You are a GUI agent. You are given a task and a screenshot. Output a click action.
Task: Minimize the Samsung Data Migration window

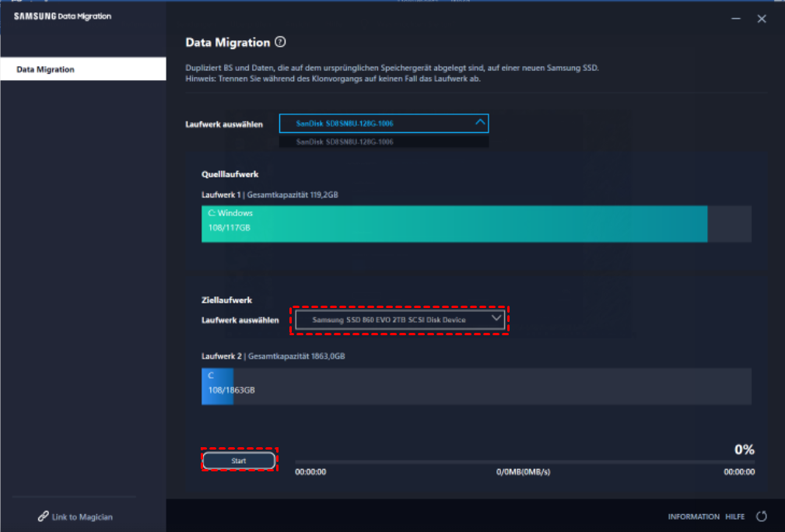735,19
